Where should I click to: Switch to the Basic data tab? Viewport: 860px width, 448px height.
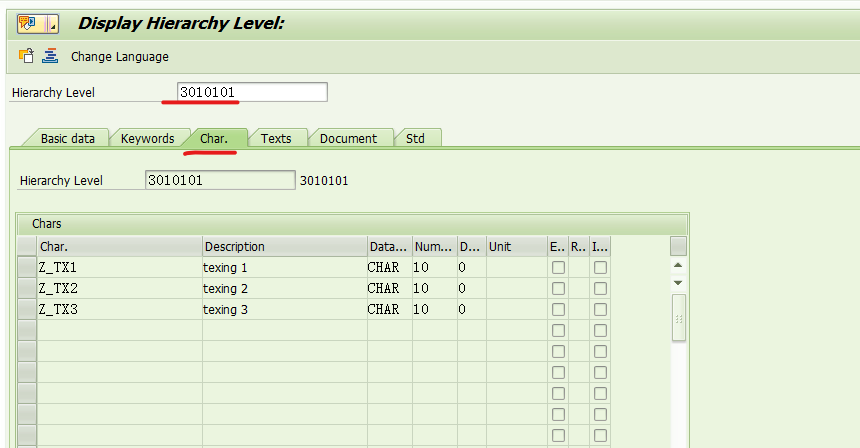pos(67,138)
